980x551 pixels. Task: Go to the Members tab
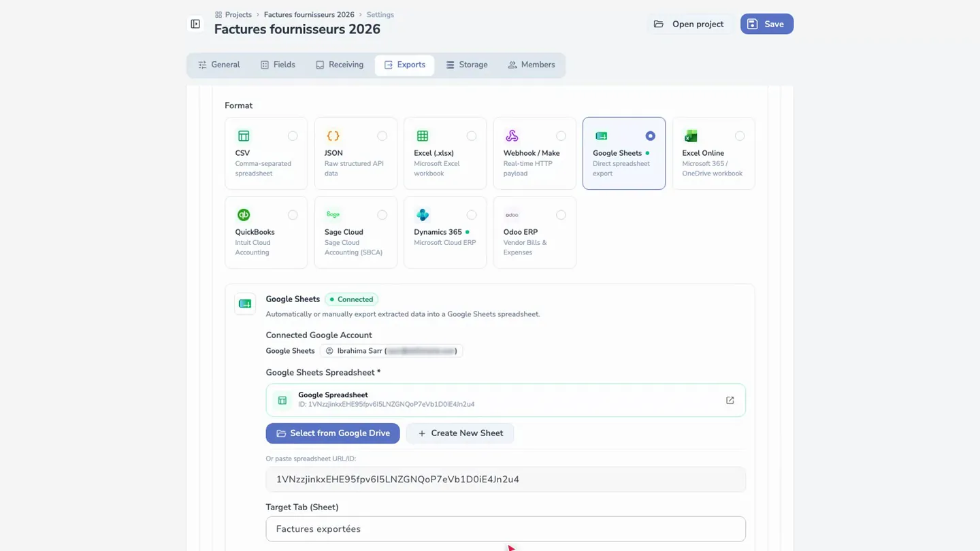pyautogui.click(x=532, y=65)
